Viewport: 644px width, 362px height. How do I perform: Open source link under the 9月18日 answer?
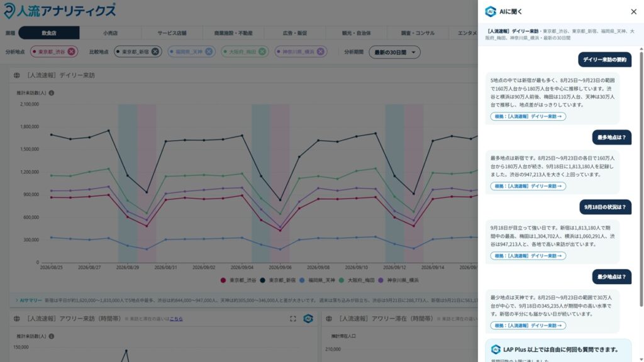[528, 256]
